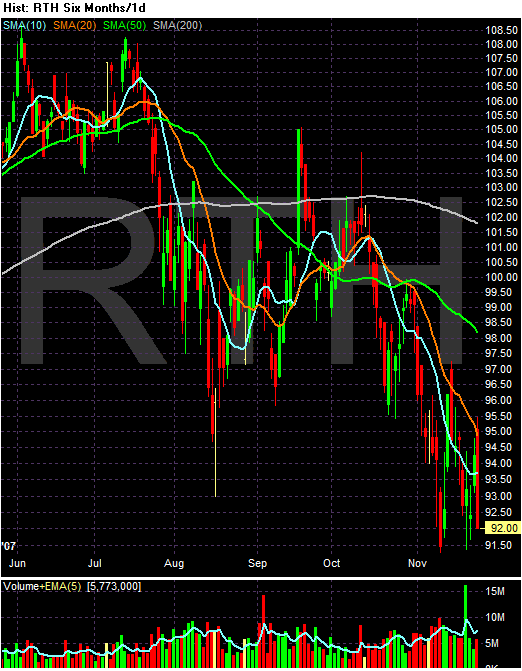Click the Nov month marker
Screen dimensions: 522x671
click(417, 563)
